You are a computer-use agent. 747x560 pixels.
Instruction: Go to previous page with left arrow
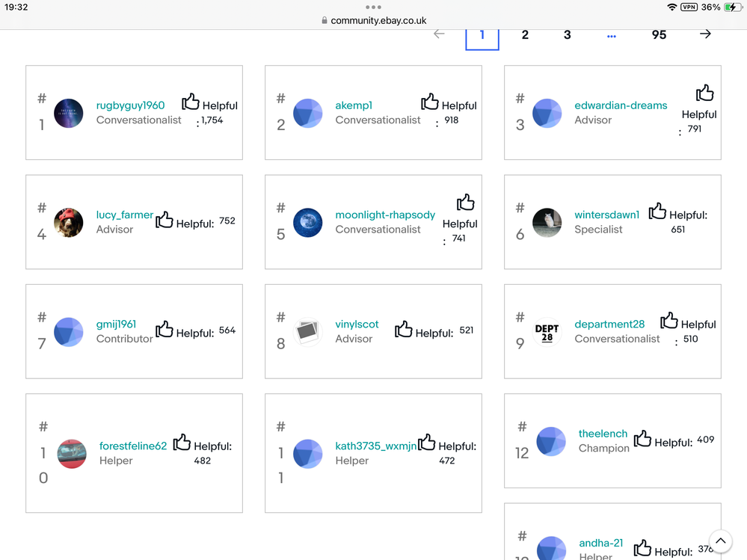pyautogui.click(x=439, y=34)
